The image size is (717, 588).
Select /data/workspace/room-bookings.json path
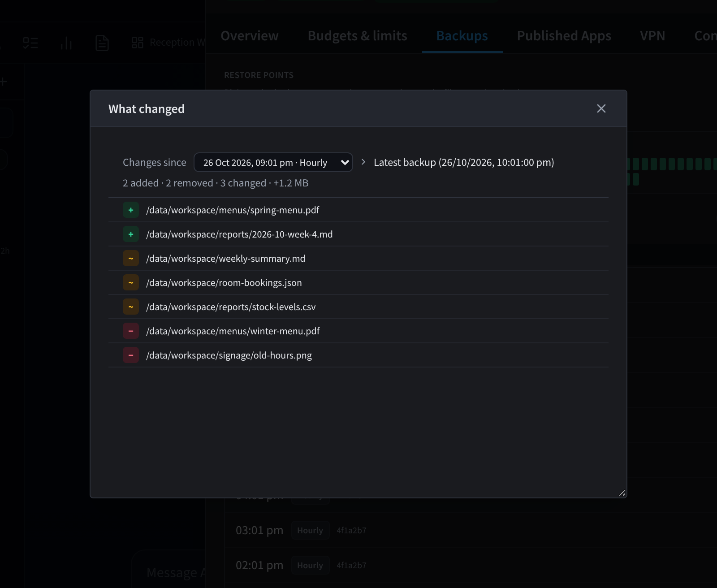pyautogui.click(x=224, y=283)
